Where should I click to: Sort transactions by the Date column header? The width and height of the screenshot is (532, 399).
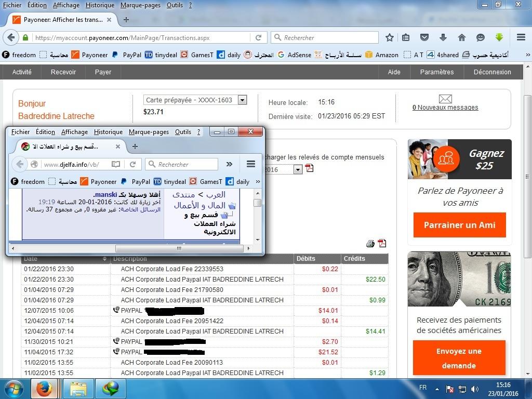65,259
